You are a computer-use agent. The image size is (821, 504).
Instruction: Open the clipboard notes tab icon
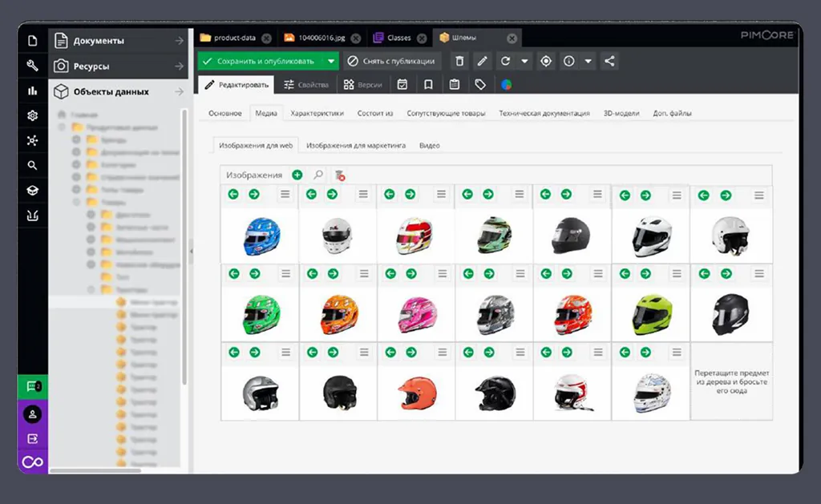click(x=455, y=85)
